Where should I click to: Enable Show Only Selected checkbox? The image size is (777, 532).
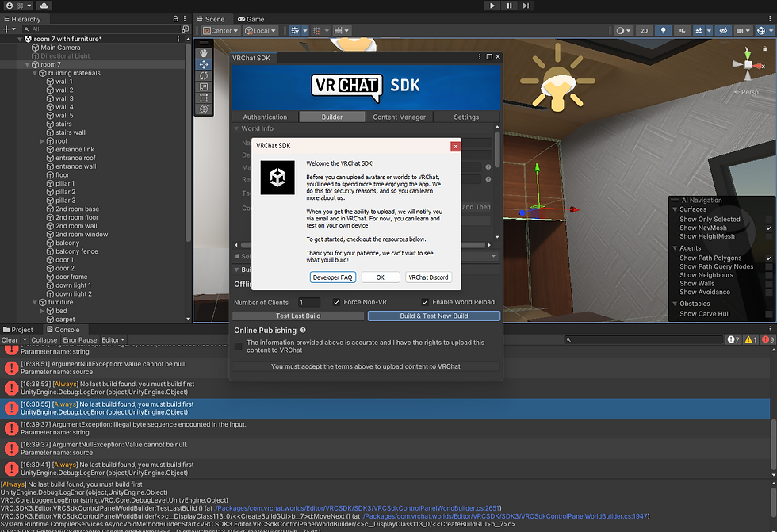tap(768, 220)
